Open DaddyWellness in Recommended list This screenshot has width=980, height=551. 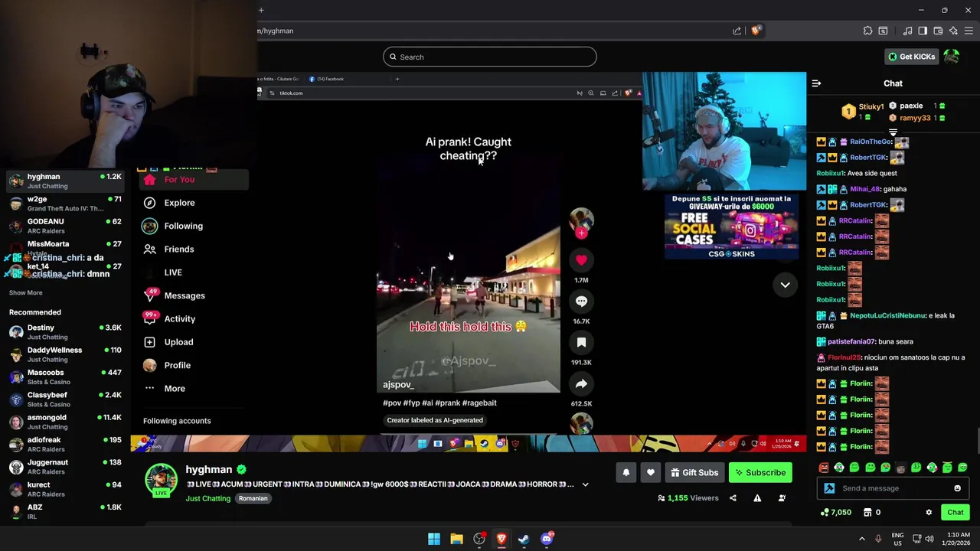coord(65,354)
